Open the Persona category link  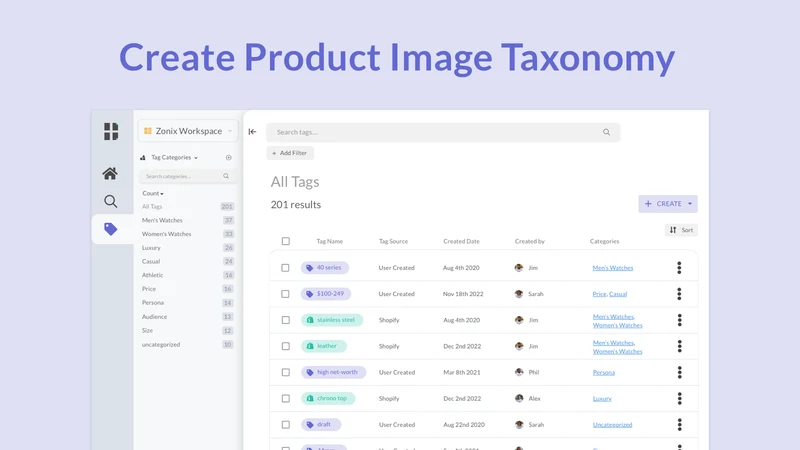click(x=604, y=372)
